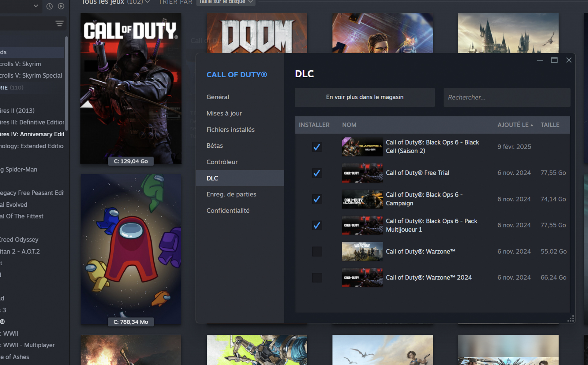
Task: Click the 'C: 788,34 Mo' size label
Action: tap(131, 322)
